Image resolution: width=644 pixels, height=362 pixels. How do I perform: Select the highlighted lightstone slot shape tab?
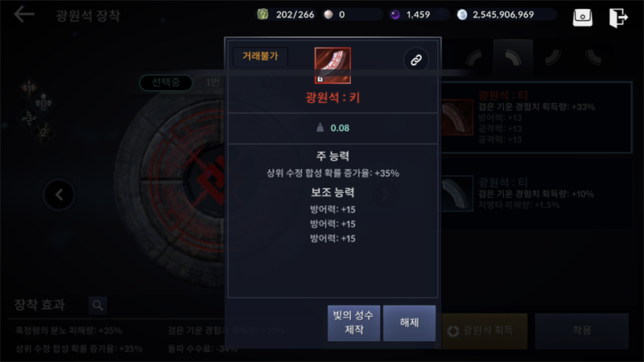(x=513, y=58)
